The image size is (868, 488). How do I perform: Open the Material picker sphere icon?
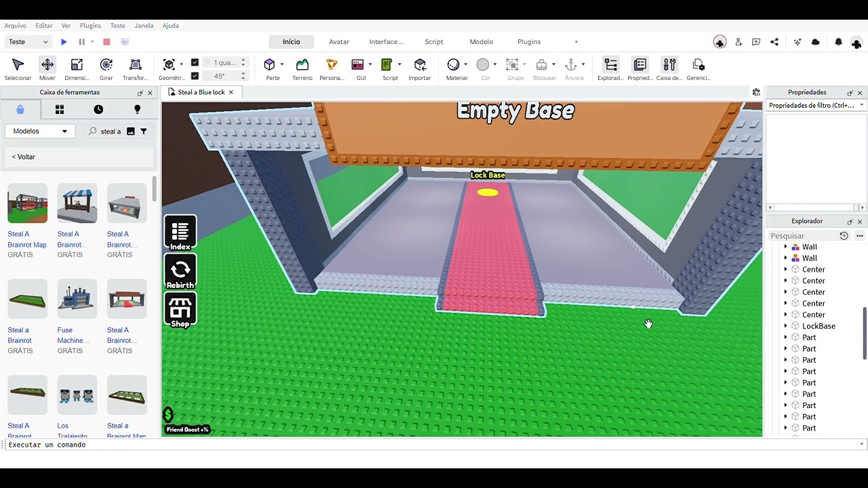454,65
